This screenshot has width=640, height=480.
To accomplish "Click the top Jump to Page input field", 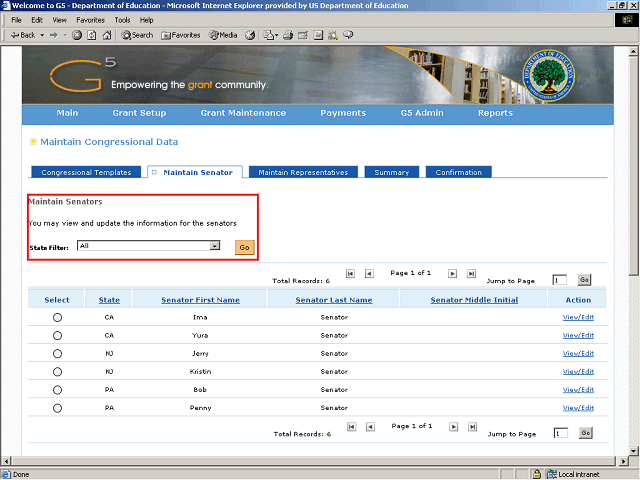I will (x=560, y=280).
